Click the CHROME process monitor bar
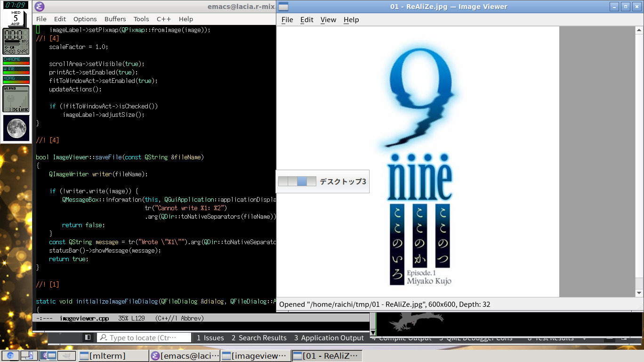Viewport: 644px width, 362px height. (16, 61)
